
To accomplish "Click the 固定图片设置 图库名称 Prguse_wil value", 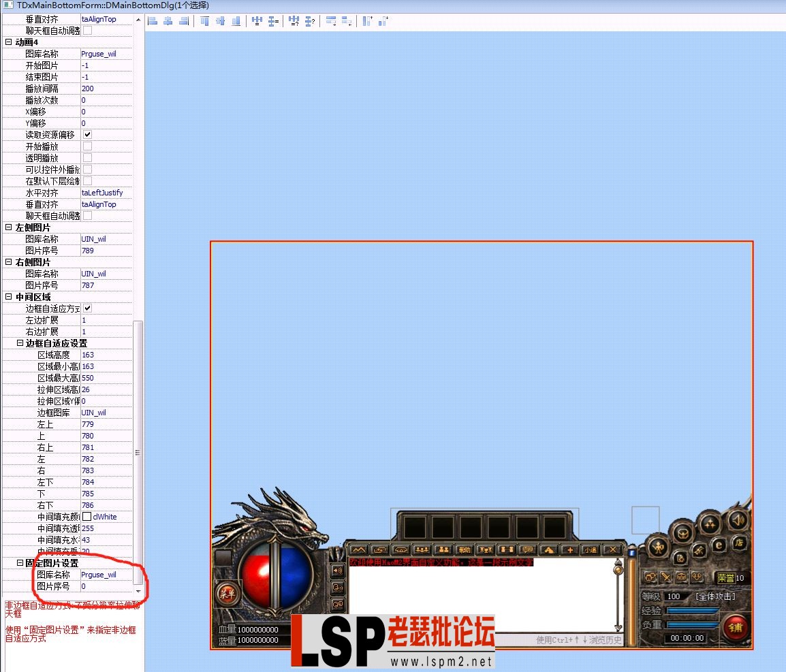I will [x=106, y=575].
